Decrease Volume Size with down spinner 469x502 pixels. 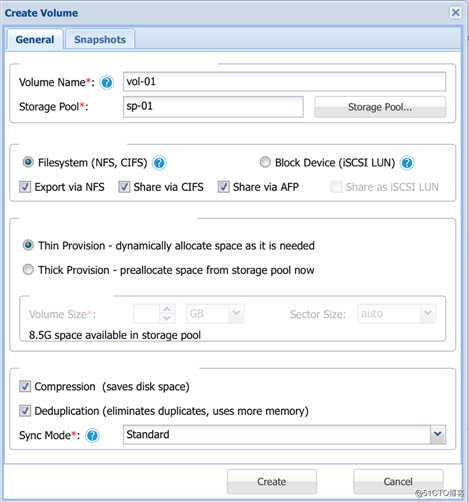coord(167,318)
